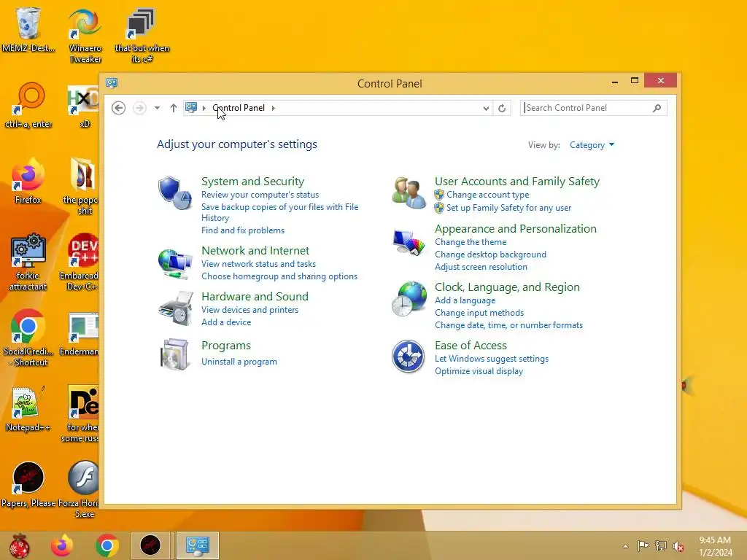Click the address bar Control Panel icon
Viewport: 747px width, 560px height.
pos(192,108)
